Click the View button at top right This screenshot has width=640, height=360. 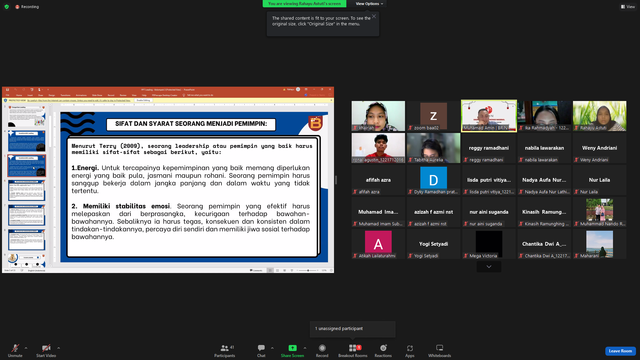point(628,7)
